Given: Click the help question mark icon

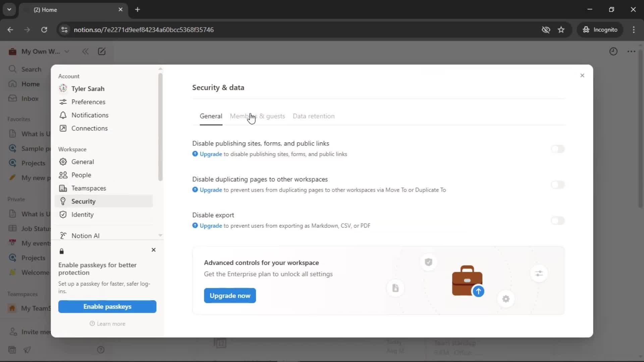Looking at the screenshot, I should click(101, 350).
